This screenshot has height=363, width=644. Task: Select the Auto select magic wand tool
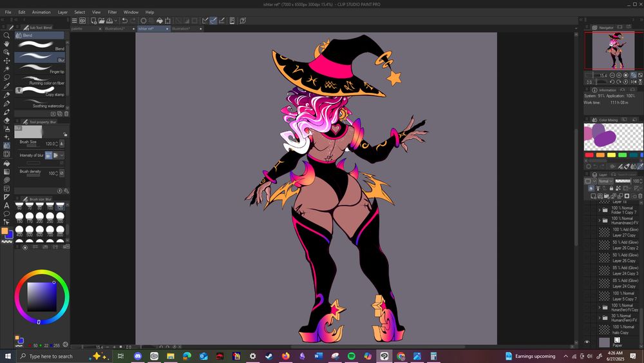(6, 68)
